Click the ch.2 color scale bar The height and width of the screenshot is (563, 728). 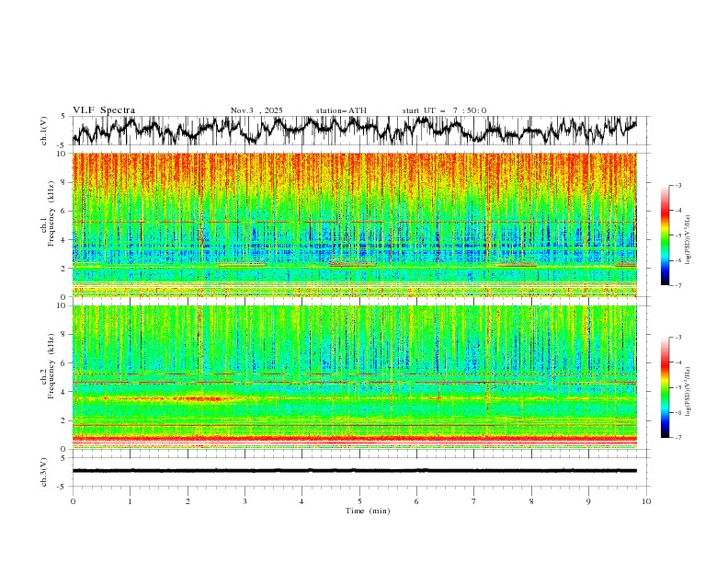(x=665, y=387)
